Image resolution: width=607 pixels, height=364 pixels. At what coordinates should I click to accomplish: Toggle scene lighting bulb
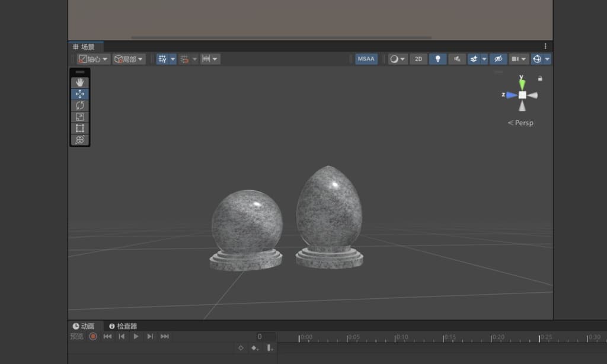click(437, 59)
